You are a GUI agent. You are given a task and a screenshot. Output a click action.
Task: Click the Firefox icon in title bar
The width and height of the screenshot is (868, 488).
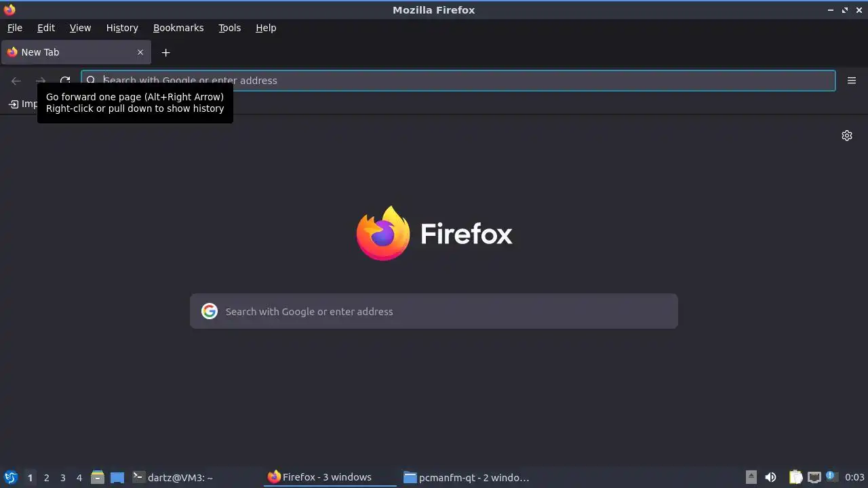[x=9, y=9]
